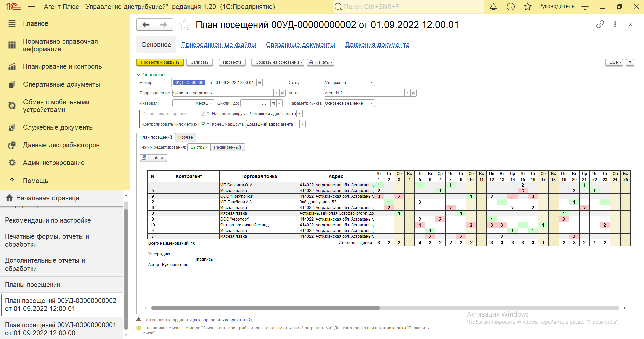Collapse the Основные section group
The image size is (644, 339).
(x=139, y=75)
